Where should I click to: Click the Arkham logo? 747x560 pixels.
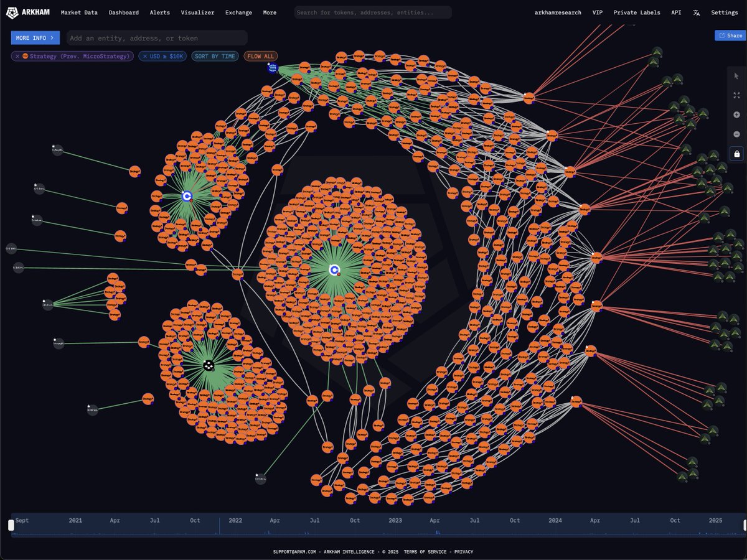click(x=28, y=12)
